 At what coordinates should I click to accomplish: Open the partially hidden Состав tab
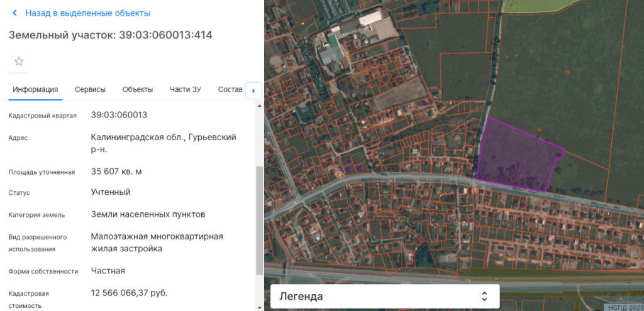[230, 89]
